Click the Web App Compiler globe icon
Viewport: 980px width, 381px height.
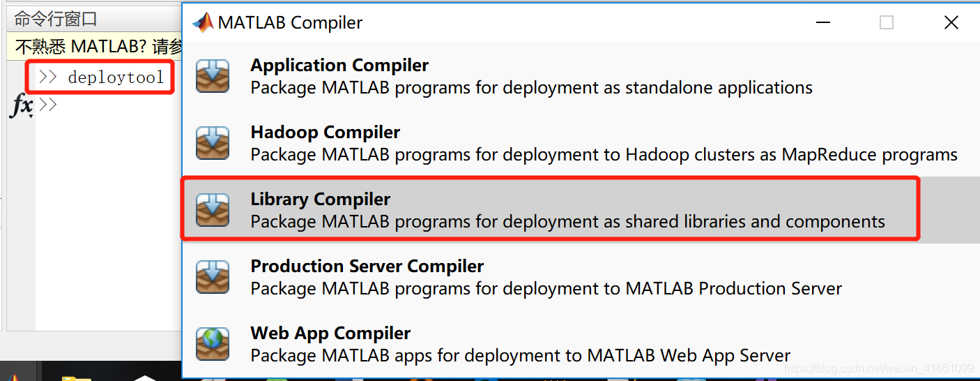click(213, 344)
